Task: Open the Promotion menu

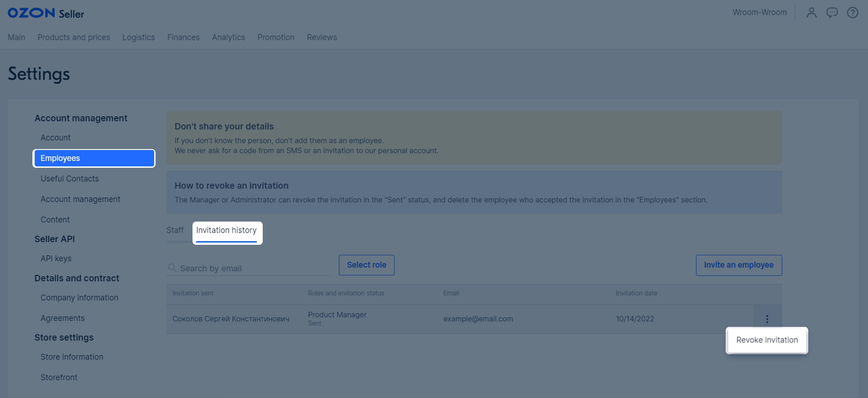Action: [276, 37]
